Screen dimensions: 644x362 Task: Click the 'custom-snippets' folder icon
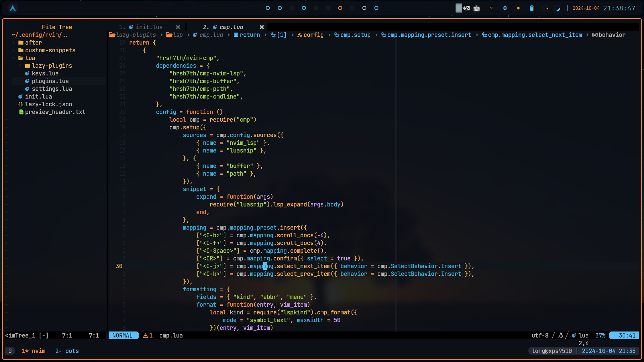tap(21, 50)
